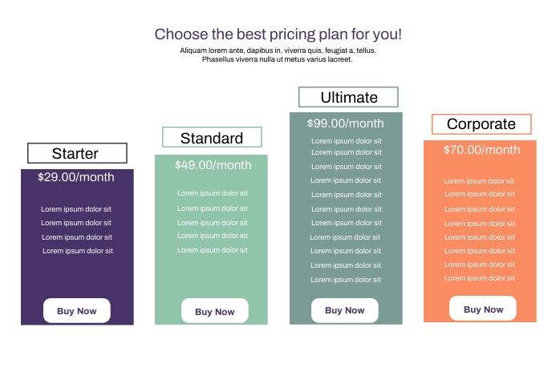Click the main pricing plan heading
This screenshot has height=392, width=556.
pos(278,34)
